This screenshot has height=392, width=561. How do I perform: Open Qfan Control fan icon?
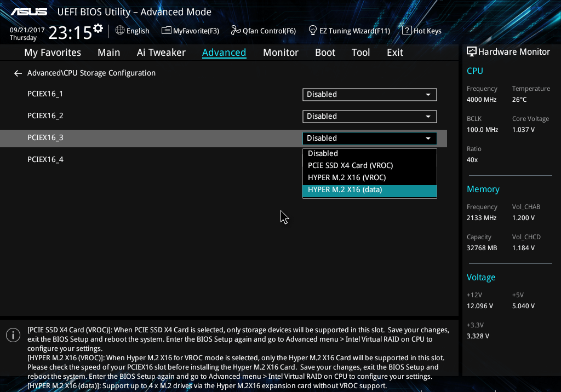[x=236, y=31]
